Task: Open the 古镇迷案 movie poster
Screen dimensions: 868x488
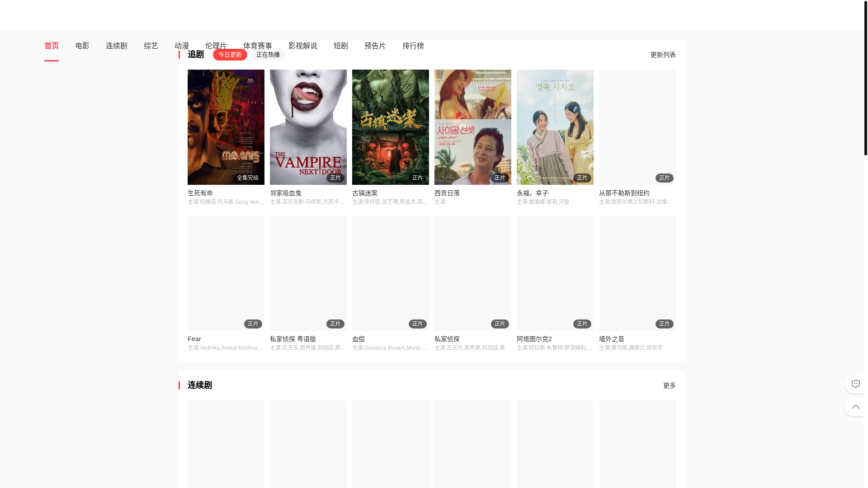Action: tap(391, 127)
